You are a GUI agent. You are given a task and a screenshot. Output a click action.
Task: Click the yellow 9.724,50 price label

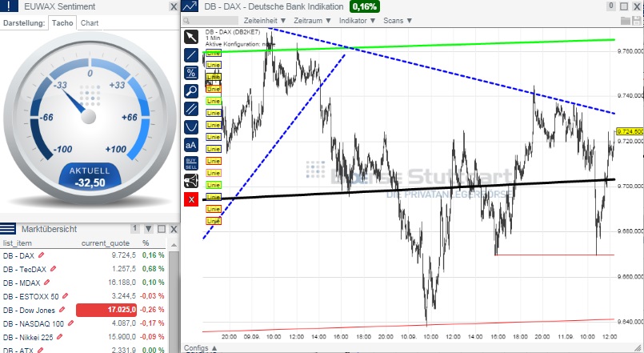coord(630,131)
